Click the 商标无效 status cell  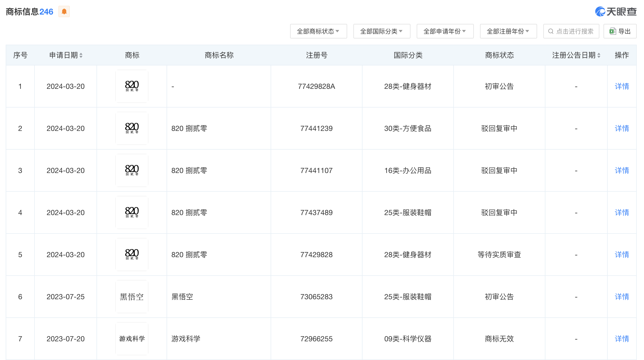pyautogui.click(x=499, y=339)
